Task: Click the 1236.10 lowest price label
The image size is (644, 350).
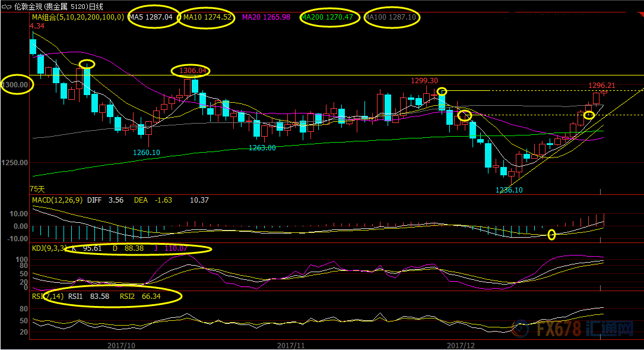Action: coord(509,190)
